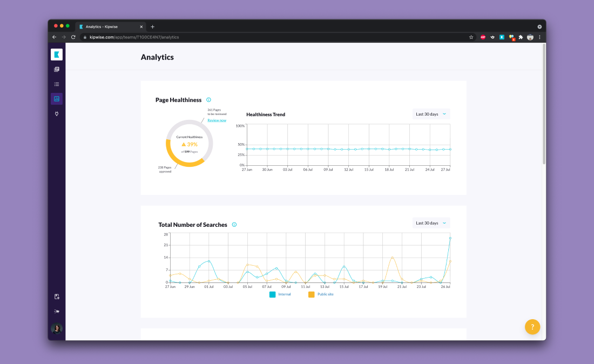This screenshot has height=364, width=594.
Task: Open the integrations plug icon in sidebar
Action: point(57,113)
